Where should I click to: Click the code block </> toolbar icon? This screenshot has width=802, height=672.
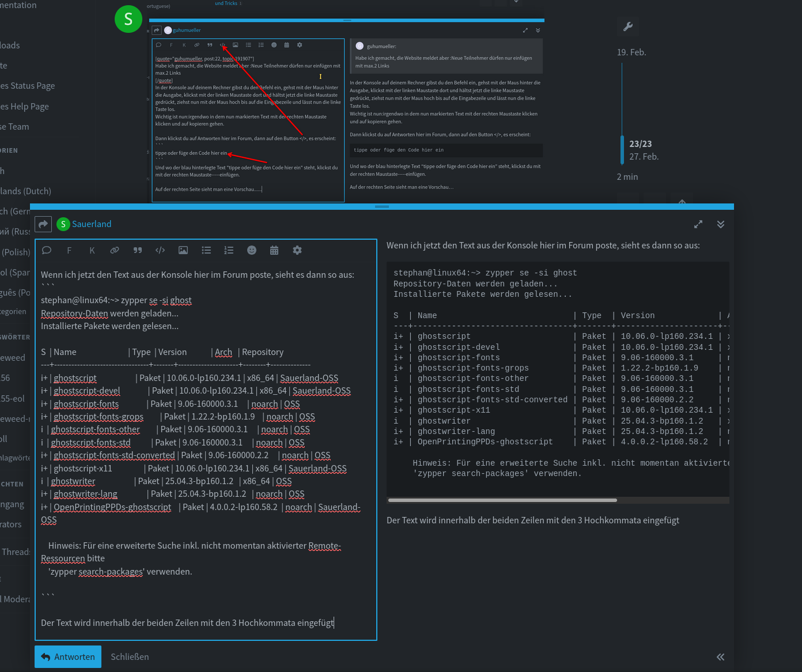[160, 250]
